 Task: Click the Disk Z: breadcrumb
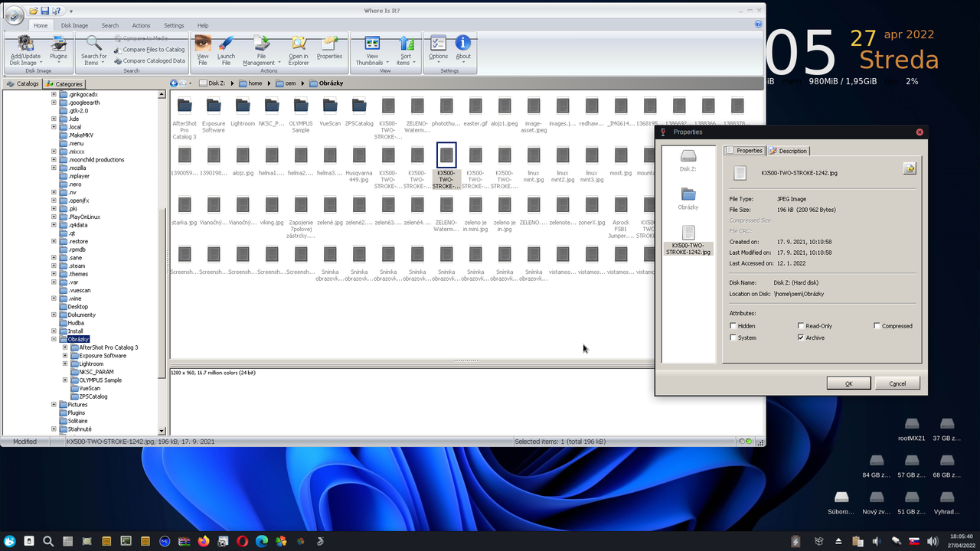[x=211, y=83]
